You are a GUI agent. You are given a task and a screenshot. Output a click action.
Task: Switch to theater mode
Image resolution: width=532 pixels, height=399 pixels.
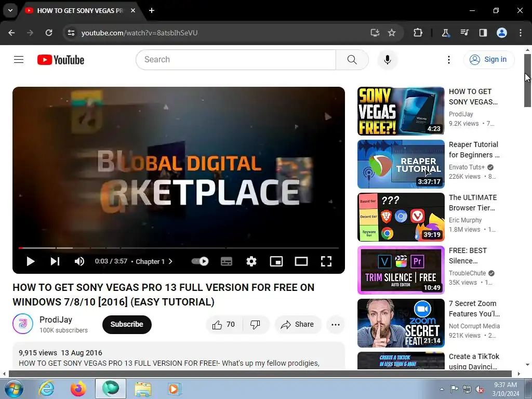(x=301, y=261)
